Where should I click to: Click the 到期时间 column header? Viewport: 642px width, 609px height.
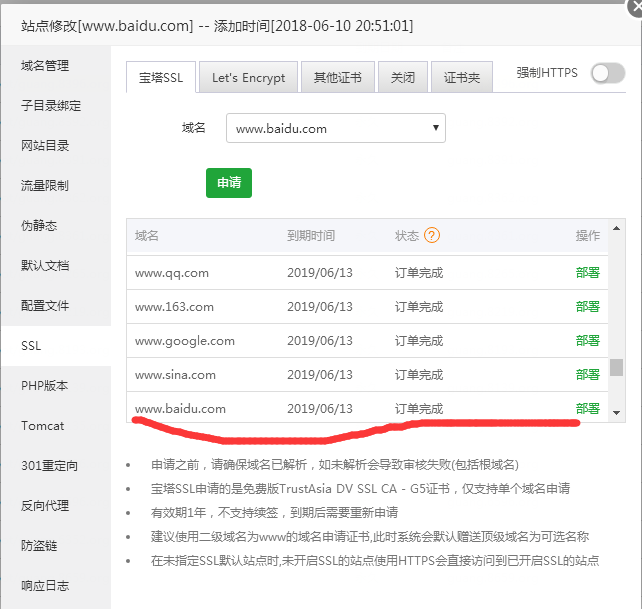[x=311, y=235]
